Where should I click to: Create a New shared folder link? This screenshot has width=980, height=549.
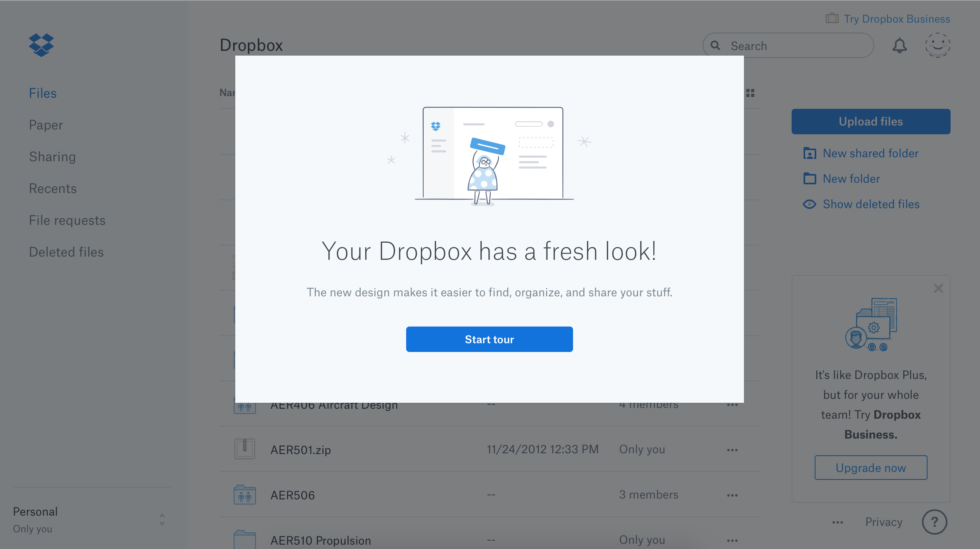click(871, 153)
